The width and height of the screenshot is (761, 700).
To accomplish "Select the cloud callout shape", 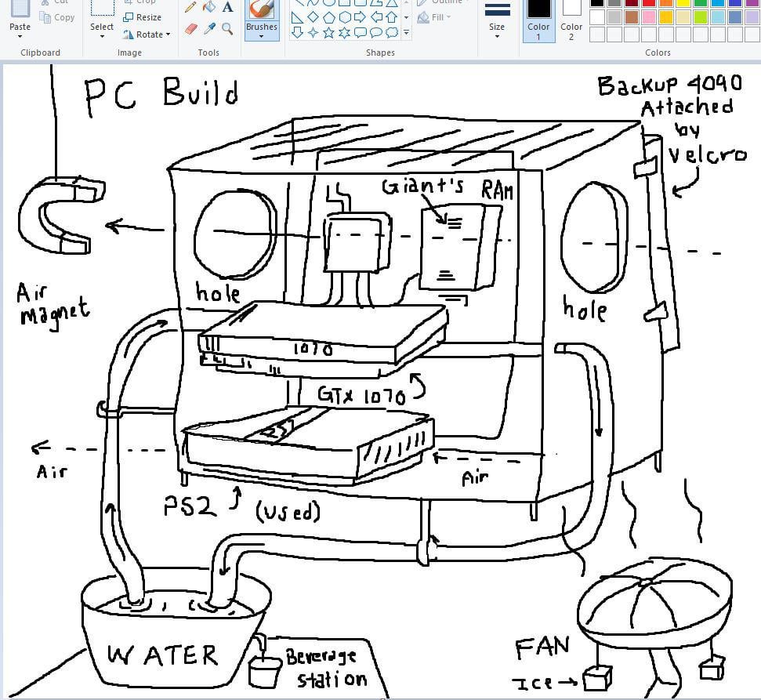I will (x=391, y=32).
